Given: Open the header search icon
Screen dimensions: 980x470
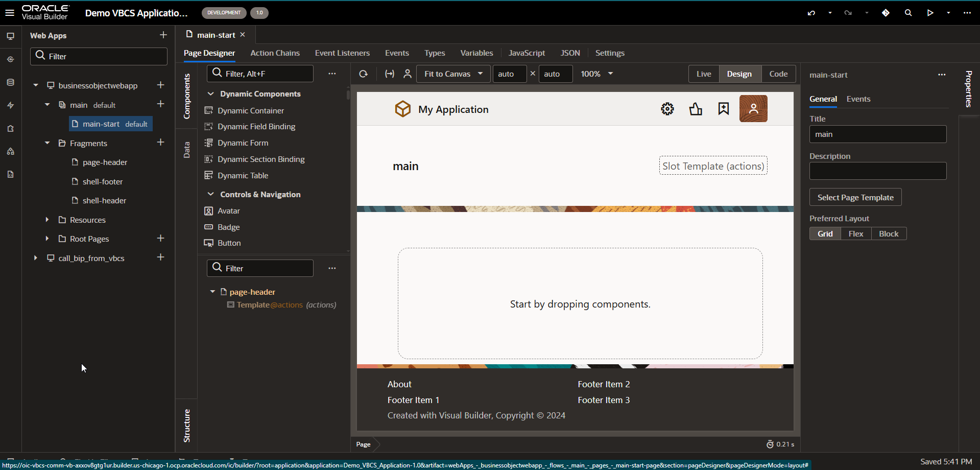Looking at the screenshot, I should (x=908, y=13).
